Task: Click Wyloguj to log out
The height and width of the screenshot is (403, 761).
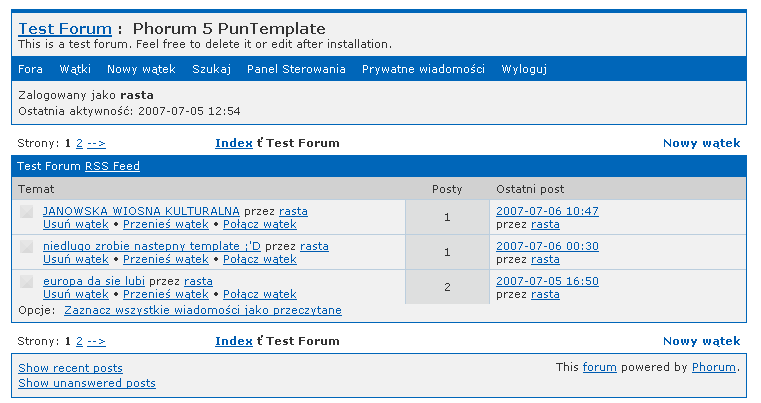Action: point(524,69)
